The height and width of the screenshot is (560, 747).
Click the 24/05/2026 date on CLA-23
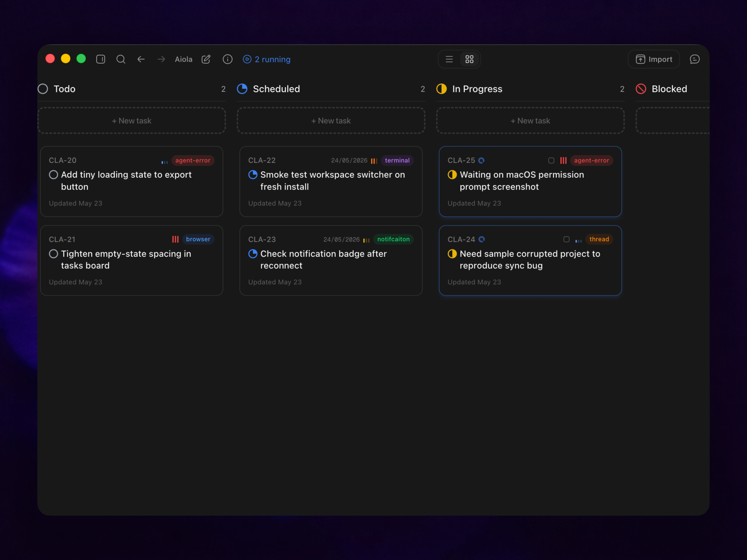341,239
